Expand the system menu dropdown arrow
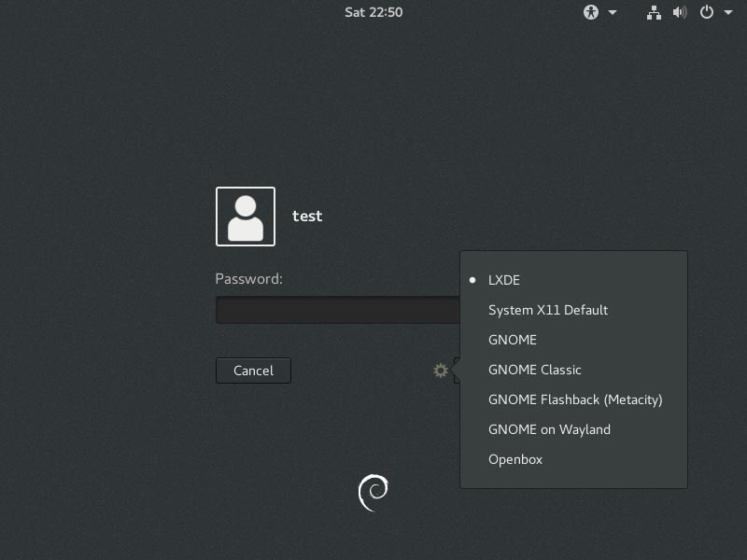747x560 pixels. (728, 13)
